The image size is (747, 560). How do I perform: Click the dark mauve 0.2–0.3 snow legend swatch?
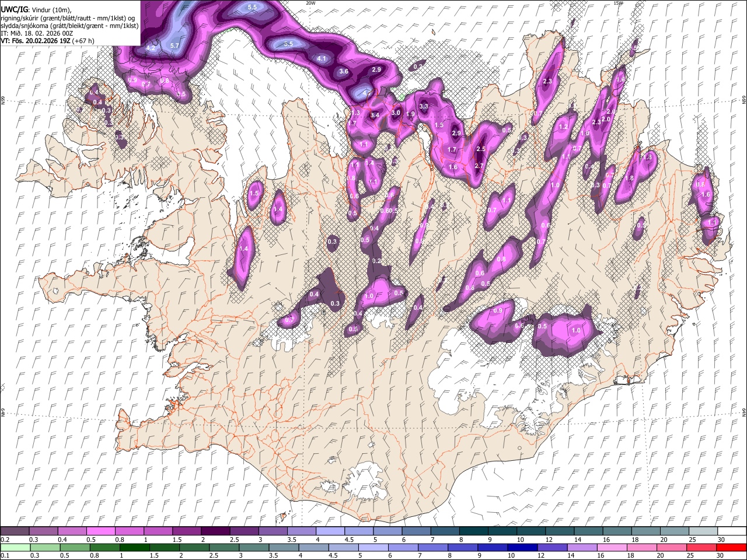(15, 531)
